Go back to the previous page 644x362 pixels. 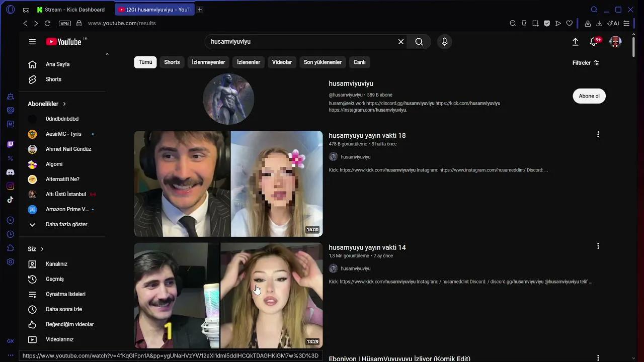coord(25,23)
